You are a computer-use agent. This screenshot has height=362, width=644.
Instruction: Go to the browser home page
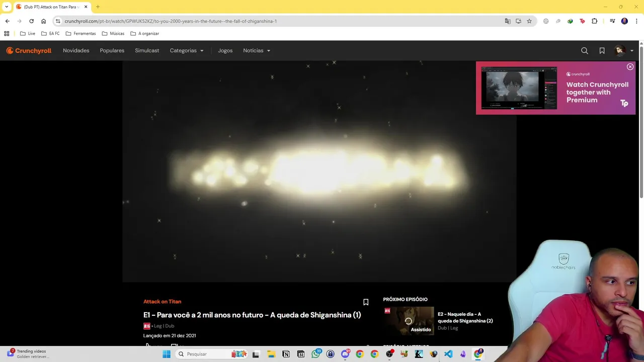click(x=43, y=21)
